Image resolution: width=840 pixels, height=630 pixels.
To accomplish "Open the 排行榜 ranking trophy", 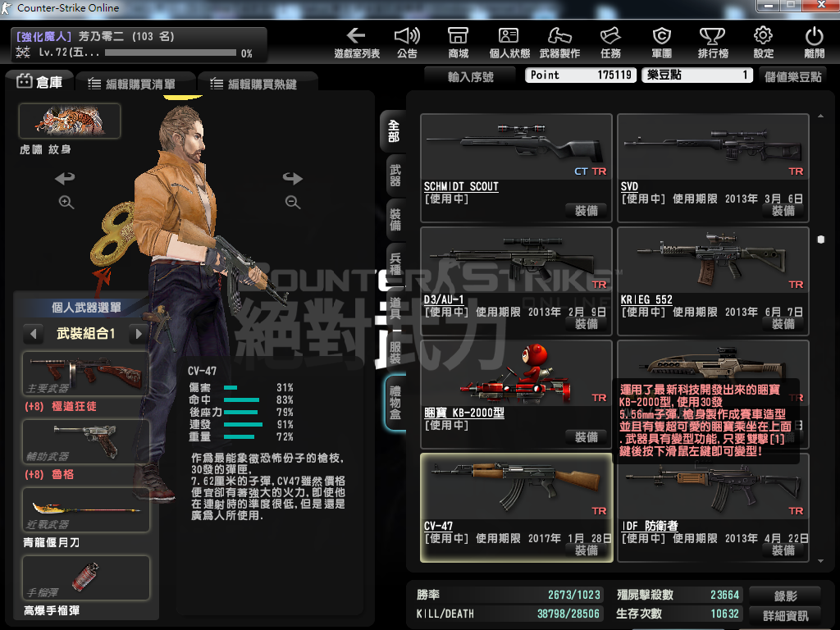I will pyautogui.click(x=713, y=43).
